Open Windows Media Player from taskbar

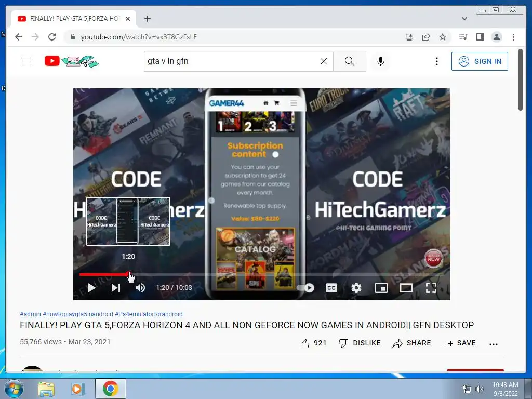pyautogui.click(x=77, y=389)
